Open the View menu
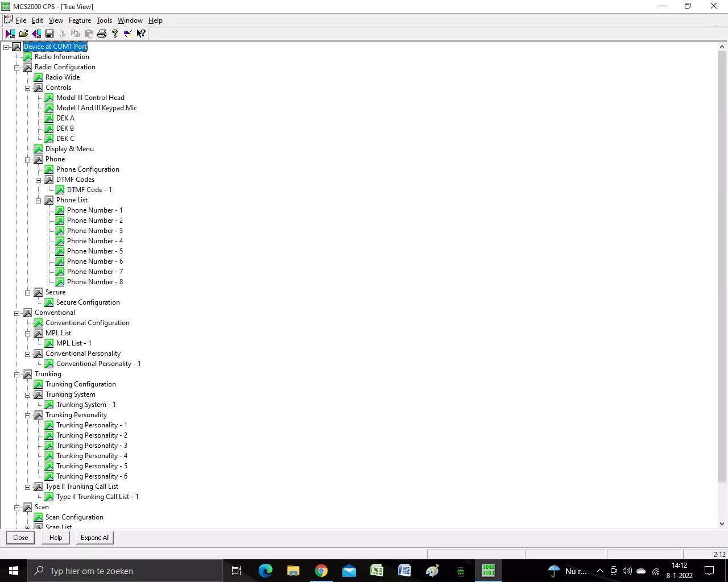Screen dimensions: 728x582 click(56, 20)
